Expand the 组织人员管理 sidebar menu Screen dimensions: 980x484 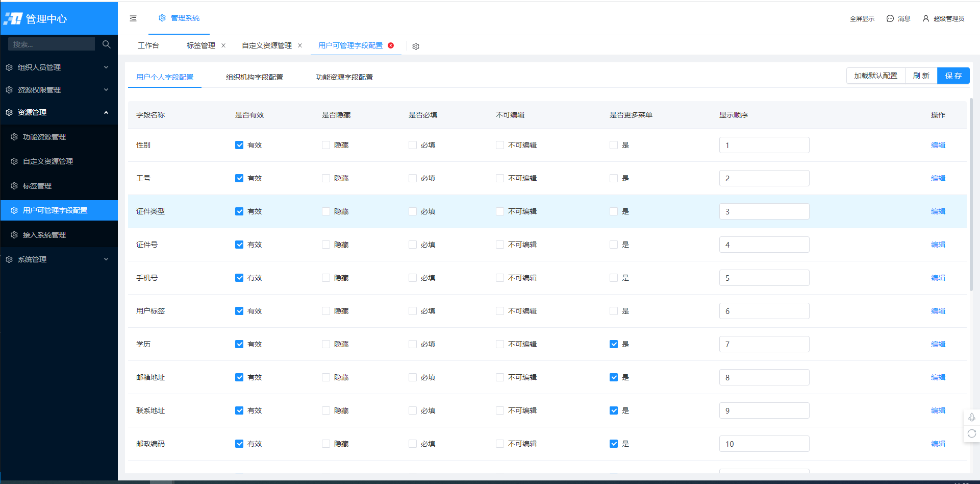point(59,67)
